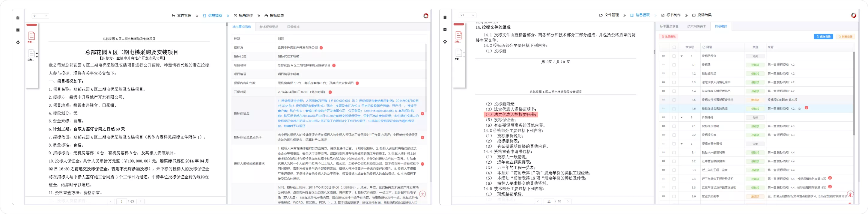Screen dimensions: 868x214
Task: Click the clipboard icon in the left window's sidebar
Action: [x=18, y=18]
